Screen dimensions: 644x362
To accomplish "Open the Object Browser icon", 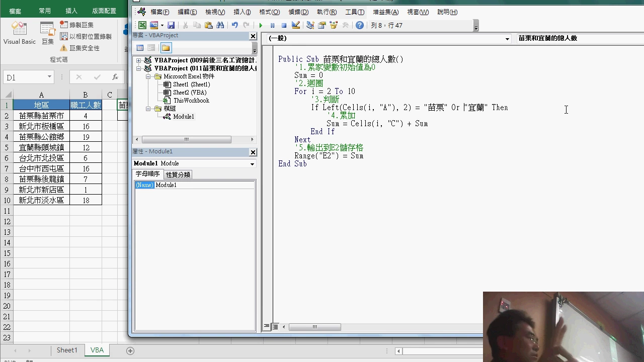I will coord(333,25).
